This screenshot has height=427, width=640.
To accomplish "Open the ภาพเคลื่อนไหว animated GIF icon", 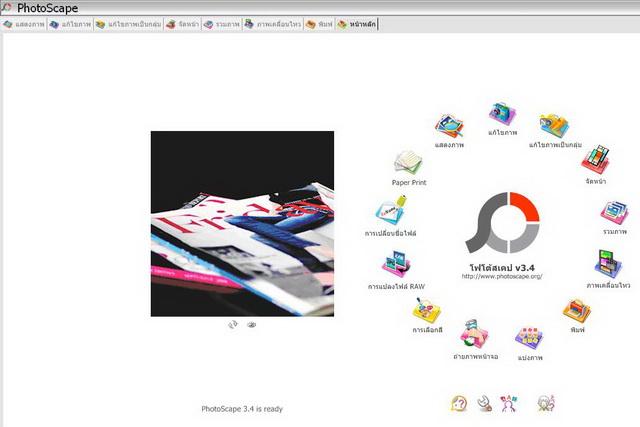I will tap(608, 264).
